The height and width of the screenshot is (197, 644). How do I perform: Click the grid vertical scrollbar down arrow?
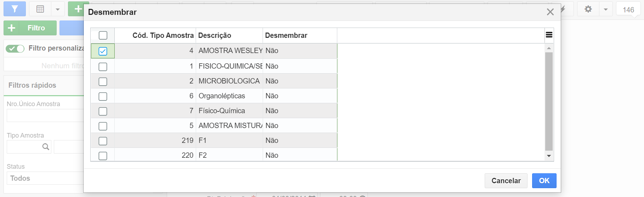549,156
